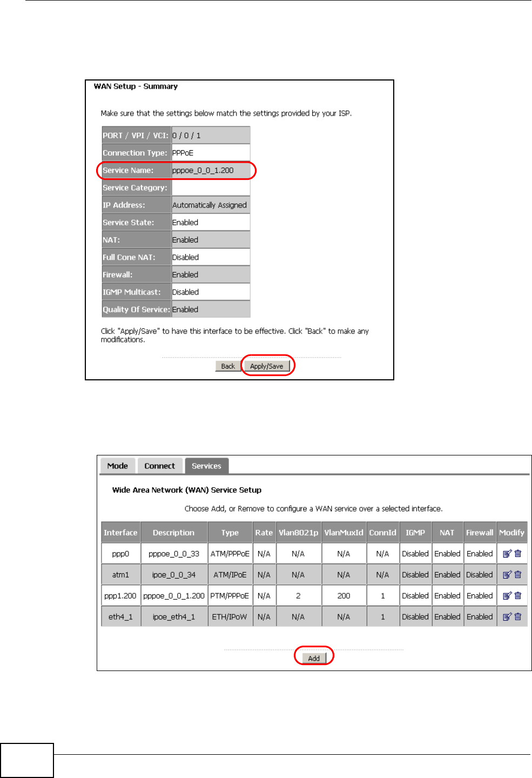Delete the ppp0 WAN service entry
532x778 pixels.
click(x=518, y=554)
